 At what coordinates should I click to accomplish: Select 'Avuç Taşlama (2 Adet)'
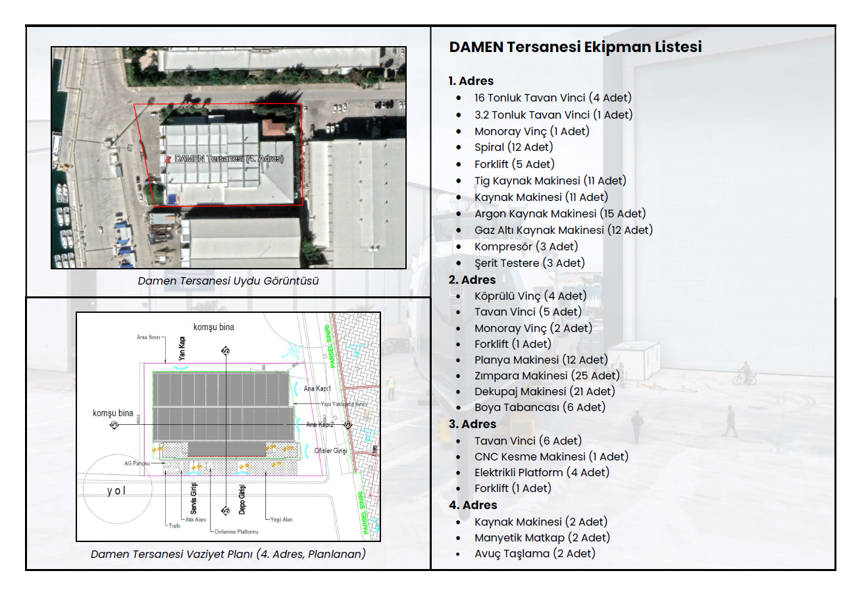(534, 553)
